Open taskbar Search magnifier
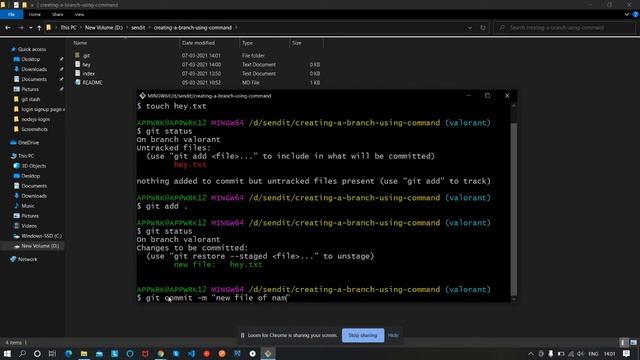 click(22, 353)
